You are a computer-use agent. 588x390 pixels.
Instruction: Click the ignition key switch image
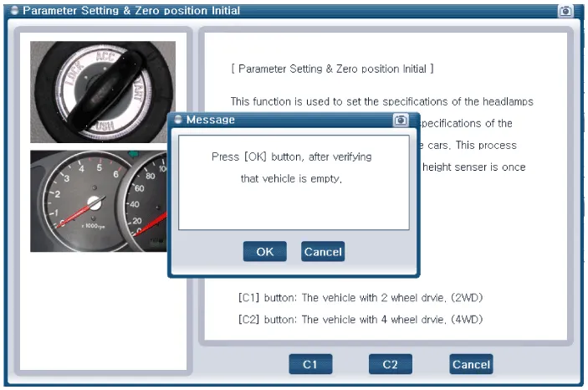103,92
